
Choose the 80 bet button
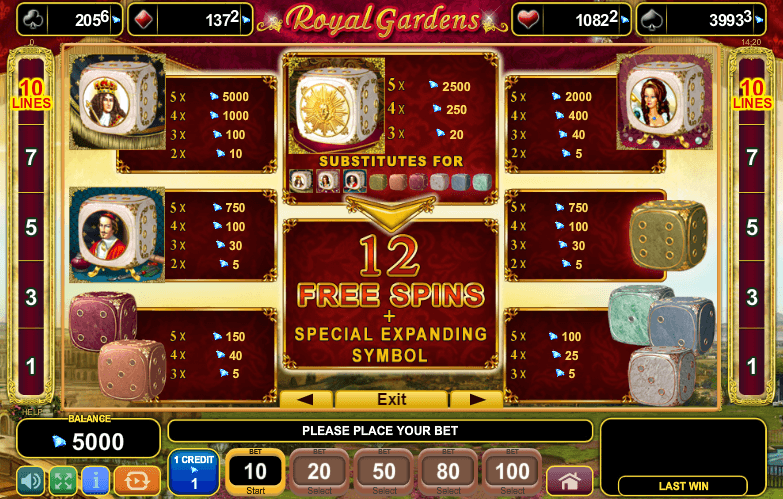click(x=448, y=472)
